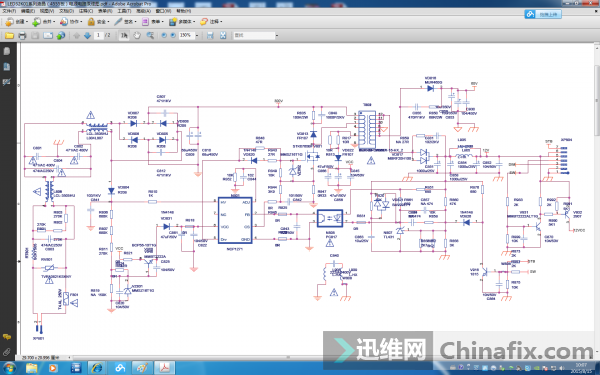Expand the Comment bubble dropdown in toolbar
This screenshot has width=600, height=375.
(211, 22)
